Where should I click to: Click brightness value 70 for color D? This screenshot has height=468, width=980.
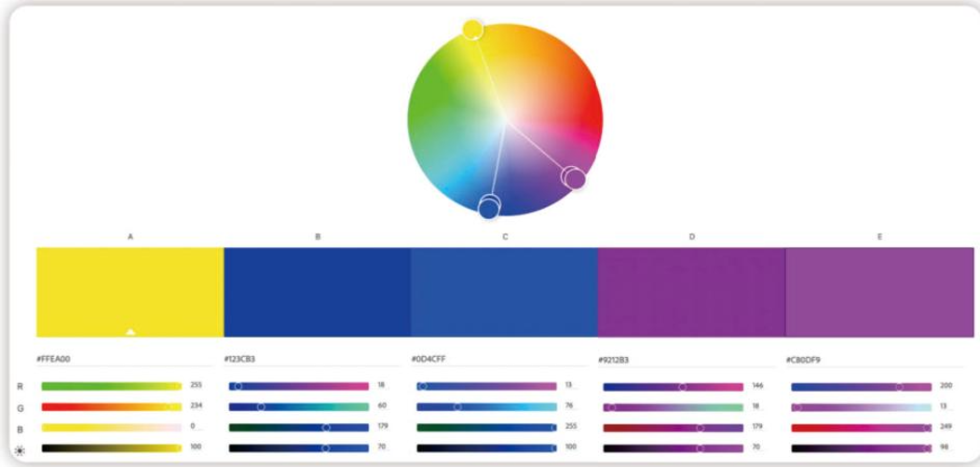pyautogui.click(x=755, y=447)
